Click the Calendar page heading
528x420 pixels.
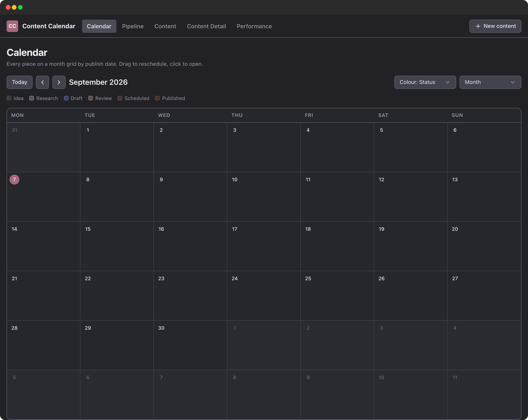point(27,53)
